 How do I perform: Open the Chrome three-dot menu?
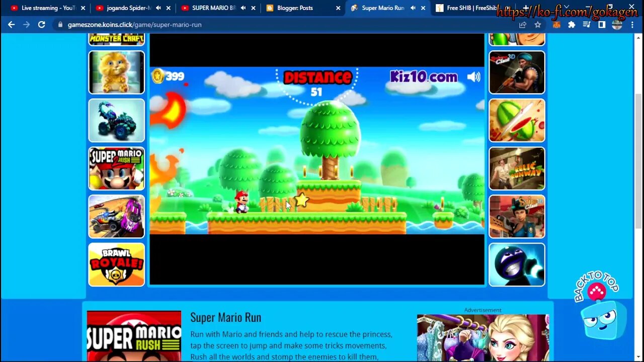click(x=632, y=25)
